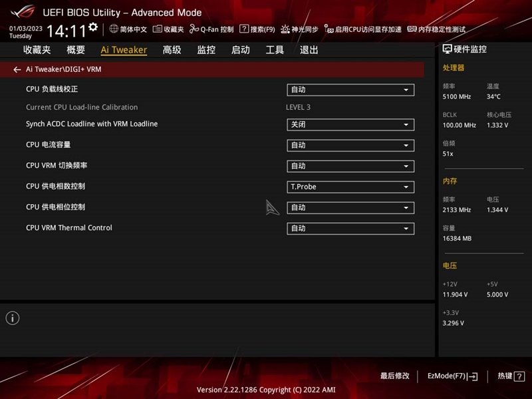
Task: Click the back arrow beside Ai Tweaker\DIGI+ VRM
Action: pyautogui.click(x=17, y=70)
